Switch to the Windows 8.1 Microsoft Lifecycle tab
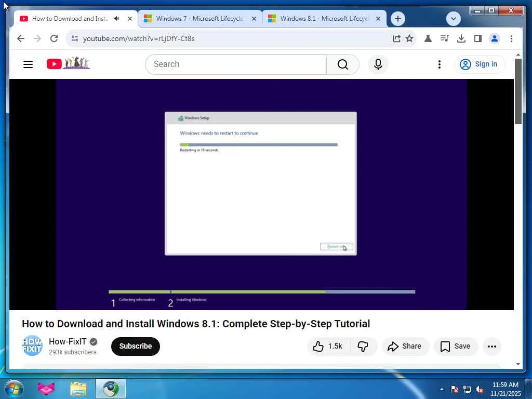The image size is (532, 399). click(x=324, y=19)
